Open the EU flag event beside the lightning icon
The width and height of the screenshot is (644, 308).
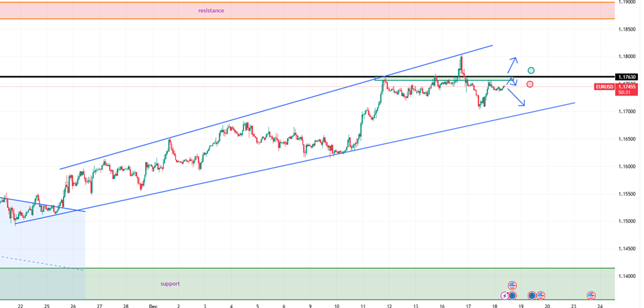click(512, 295)
